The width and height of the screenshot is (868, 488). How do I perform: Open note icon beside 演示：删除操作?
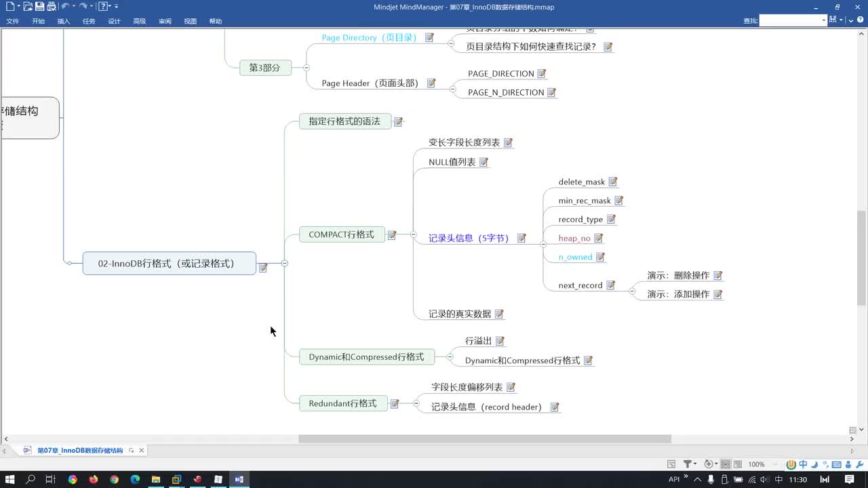pyautogui.click(x=717, y=276)
